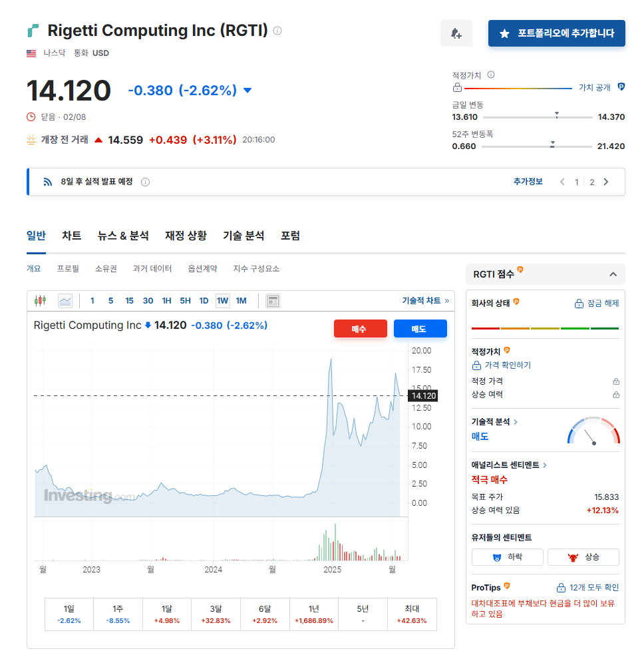Add RGTI to portfolio button
This screenshot has width=644, height=655.
556,33
